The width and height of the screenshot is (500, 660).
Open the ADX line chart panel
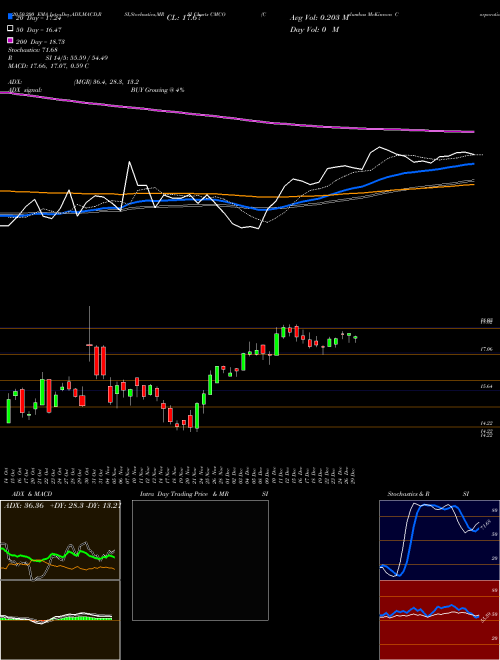pyautogui.click(x=60, y=540)
